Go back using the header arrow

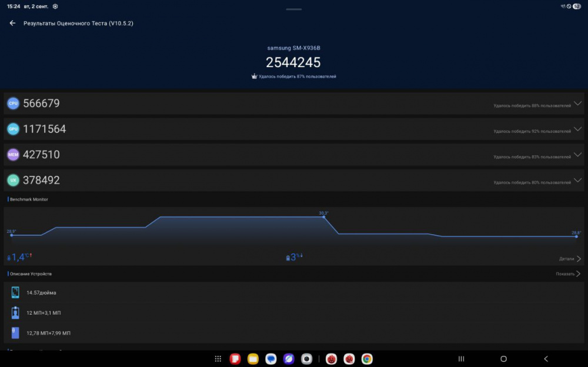pos(12,24)
